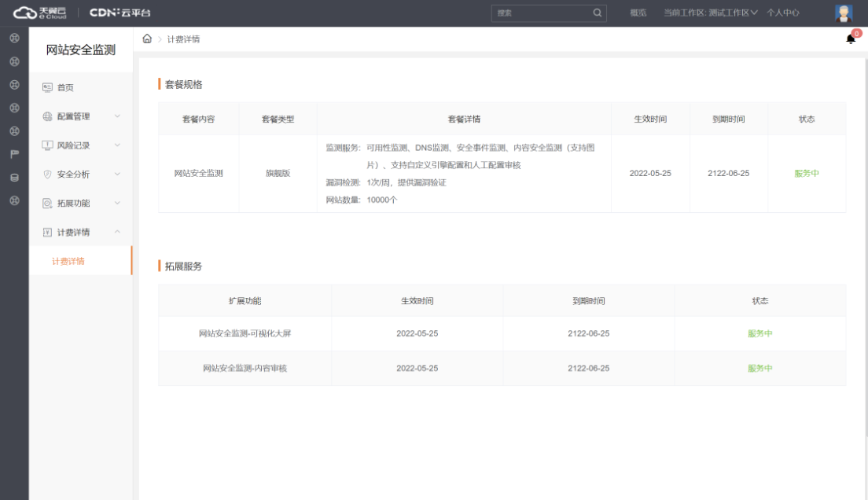The height and width of the screenshot is (500, 868).
Task: Click the bottom icon in the left rail
Action: tap(13, 200)
